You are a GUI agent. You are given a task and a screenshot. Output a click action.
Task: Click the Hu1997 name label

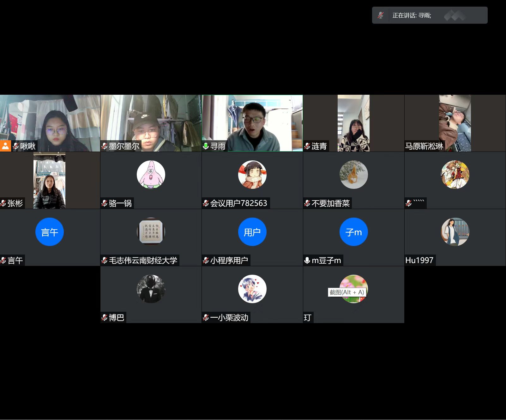419,260
